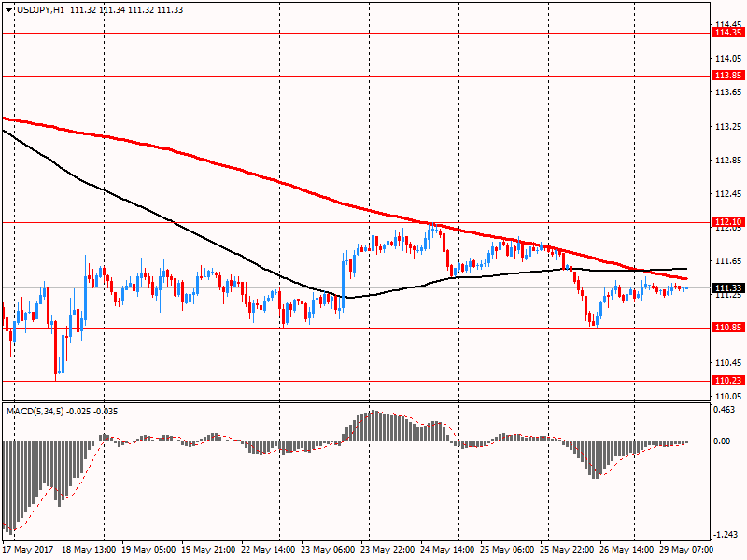
Task: Click the 112.85 price scale value
Action: (728, 160)
